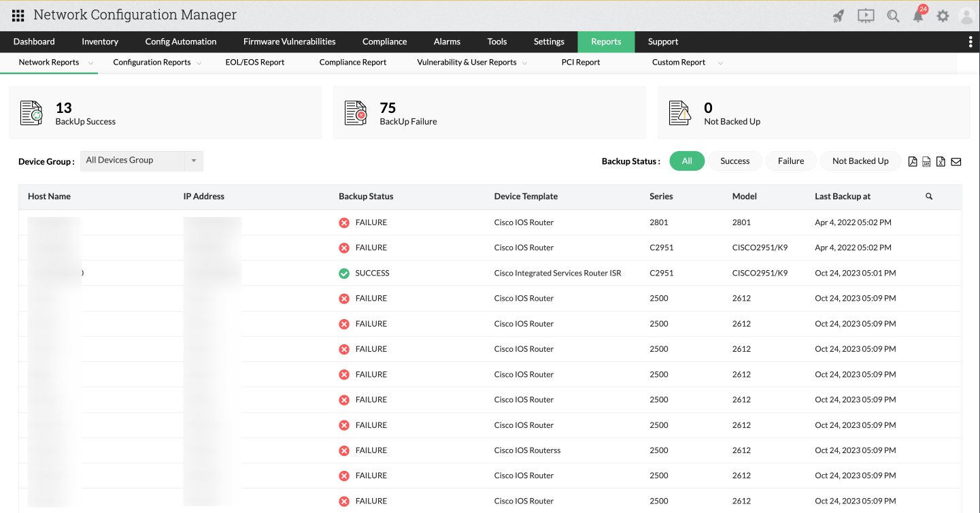980x513 pixels.
Task: Switch to Config Automation tab
Action: click(x=181, y=42)
